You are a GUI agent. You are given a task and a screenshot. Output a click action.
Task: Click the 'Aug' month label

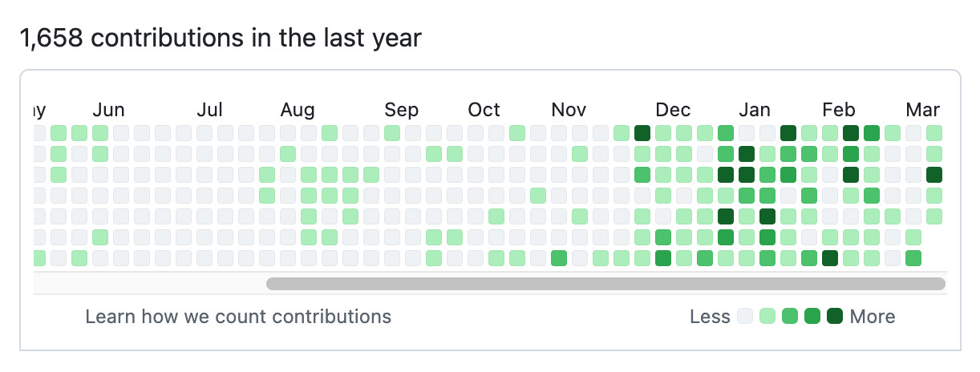(x=298, y=110)
